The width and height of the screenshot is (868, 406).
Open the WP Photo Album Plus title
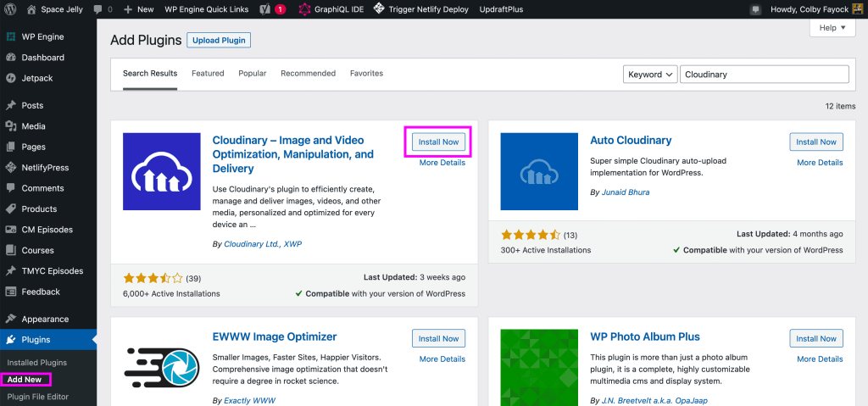pos(645,336)
